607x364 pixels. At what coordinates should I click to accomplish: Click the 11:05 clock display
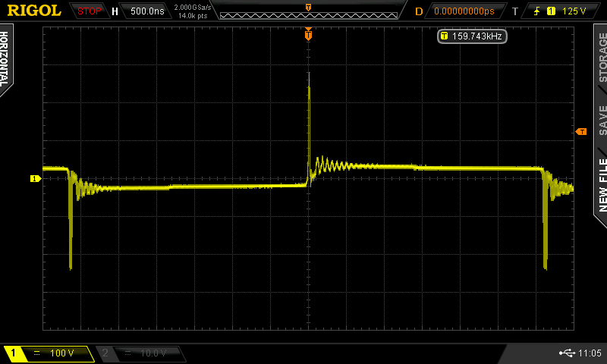(x=590, y=353)
